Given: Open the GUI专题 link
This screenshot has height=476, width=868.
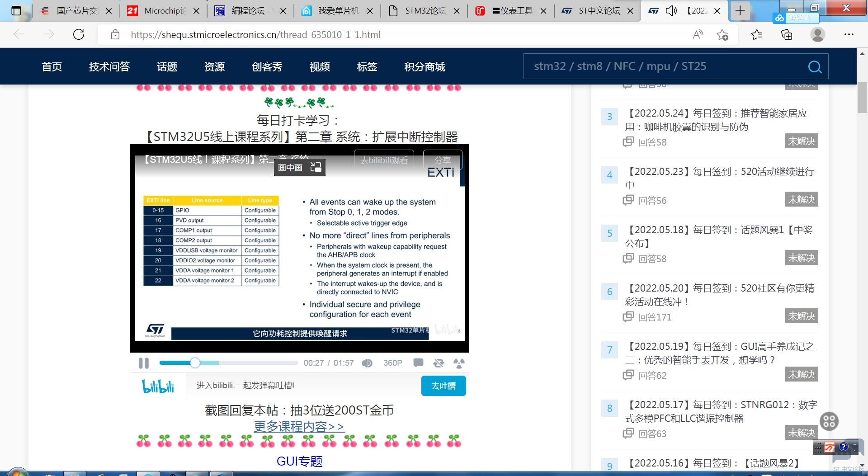Looking at the screenshot, I should (299, 461).
